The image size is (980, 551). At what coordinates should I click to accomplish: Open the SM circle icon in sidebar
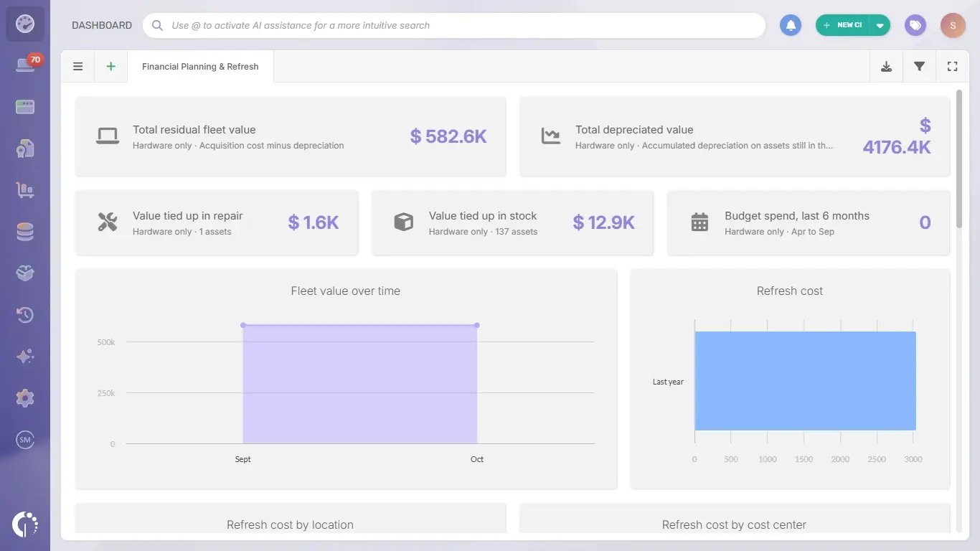pyautogui.click(x=25, y=440)
